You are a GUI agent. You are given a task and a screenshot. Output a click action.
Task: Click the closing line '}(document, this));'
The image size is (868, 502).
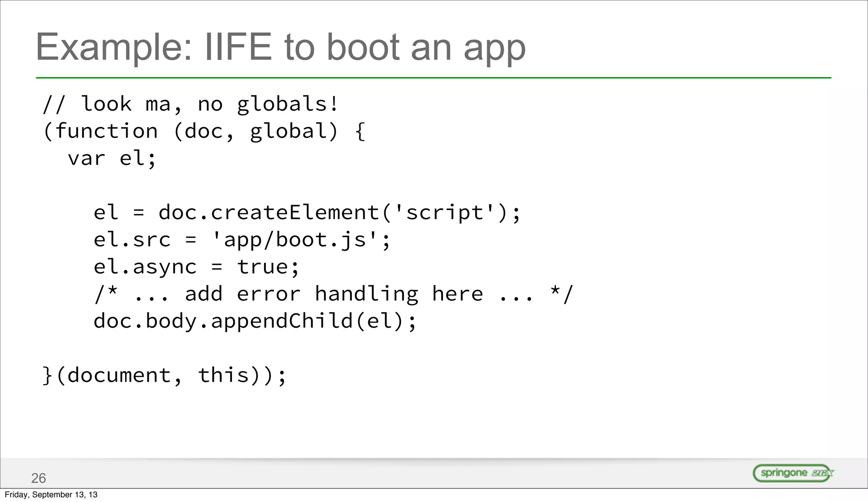(x=164, y=375)
